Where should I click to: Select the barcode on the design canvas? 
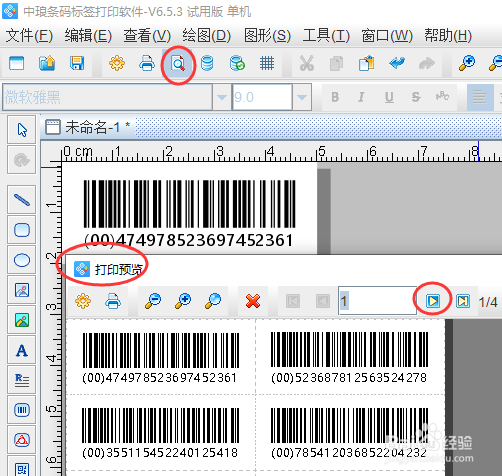pos(189,213)
